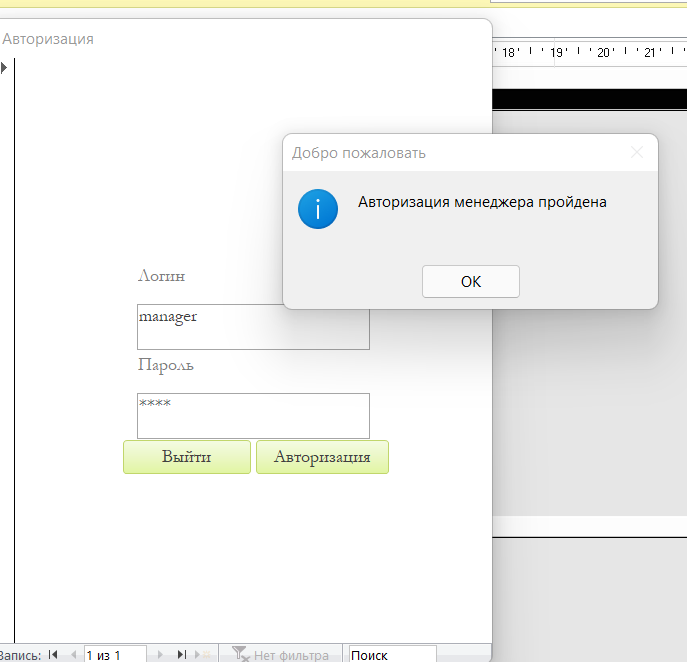Click ruler mark 20 in background window
687x662 pixels.
point(603,53)
